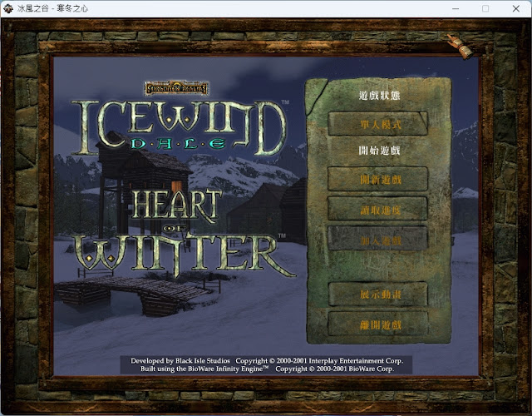This screenshot has height=416, width=532.
Task: Play the 展示動畫 movies
Action: coord(377,294)
